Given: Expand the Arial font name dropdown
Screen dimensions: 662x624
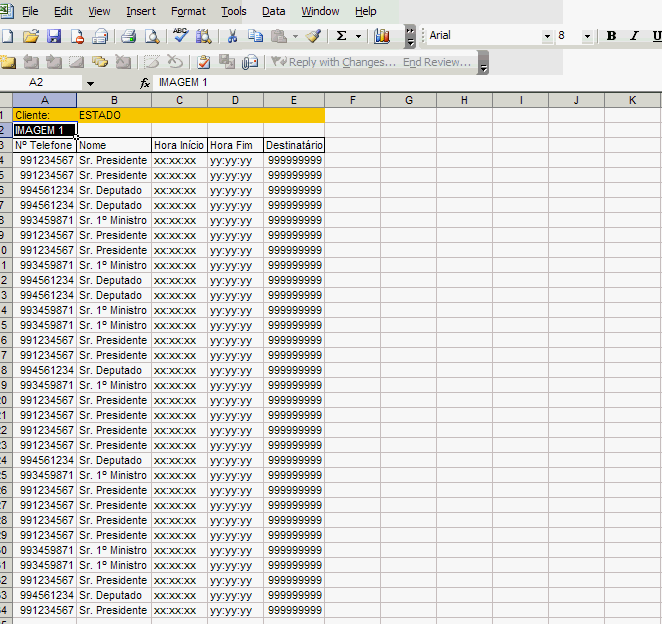Looking at the screenshot, I should (547, 36).
